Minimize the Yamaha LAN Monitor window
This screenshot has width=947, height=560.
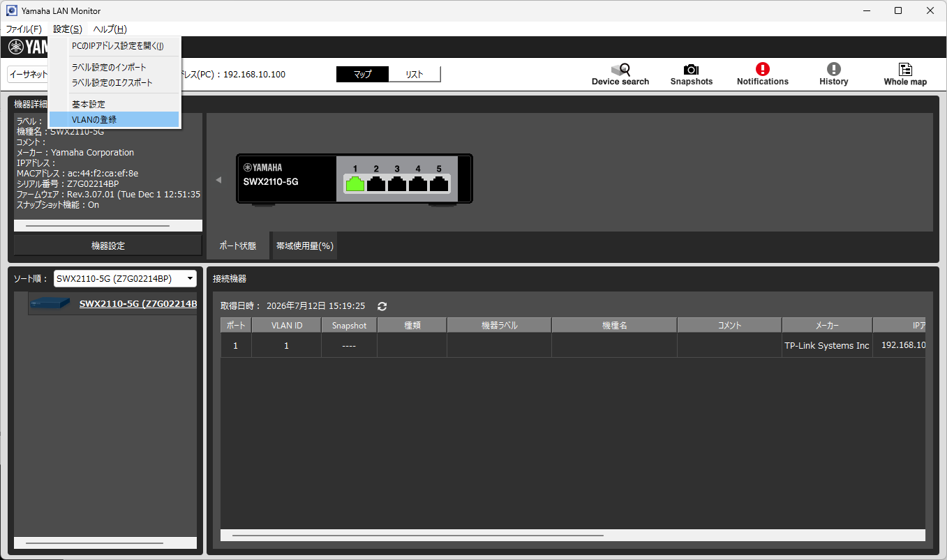(866, 10)
